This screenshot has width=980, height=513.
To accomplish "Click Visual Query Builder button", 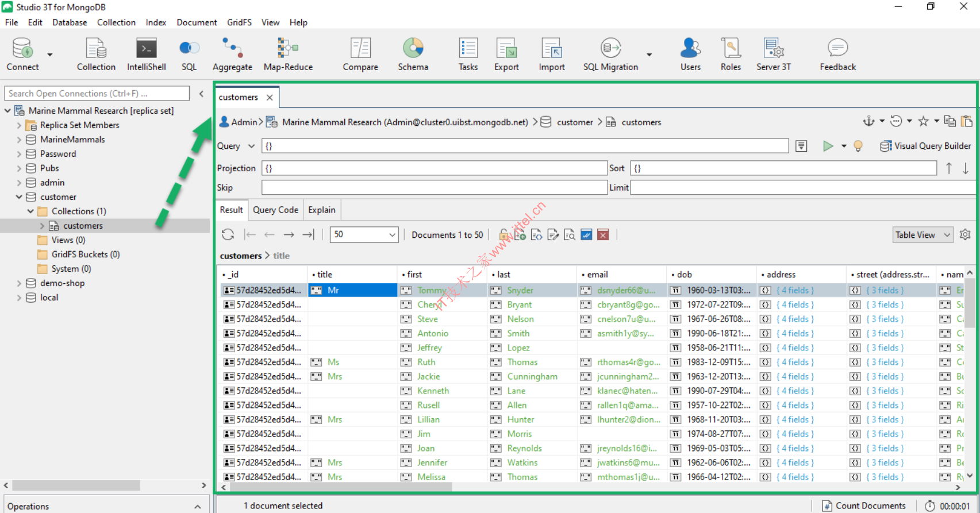I will click(x=925, y=146).
